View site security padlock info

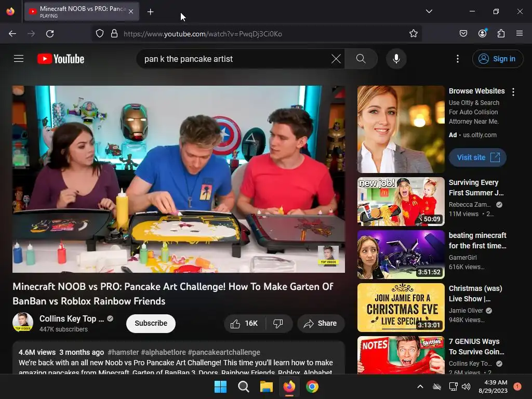[114, 34]
